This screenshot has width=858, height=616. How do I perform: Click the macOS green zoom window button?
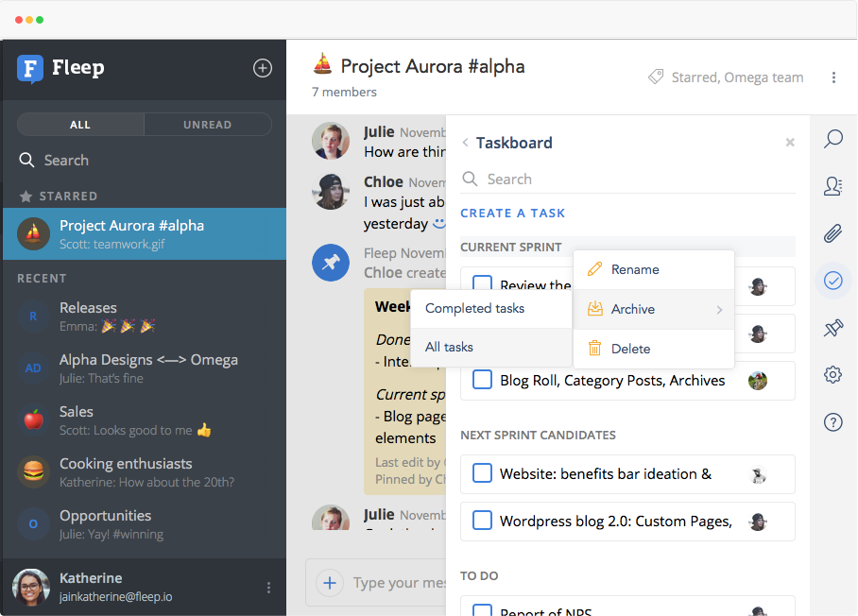pyautogui.click(x=40, y=20)
